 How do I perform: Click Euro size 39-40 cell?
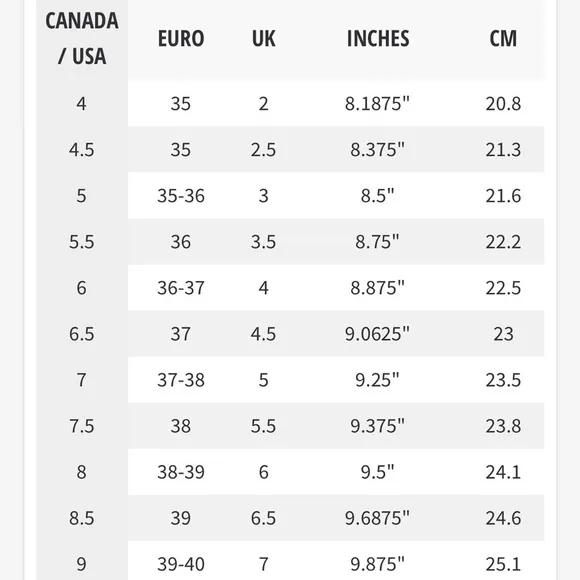pyautogui.click(x=181, y=564)
